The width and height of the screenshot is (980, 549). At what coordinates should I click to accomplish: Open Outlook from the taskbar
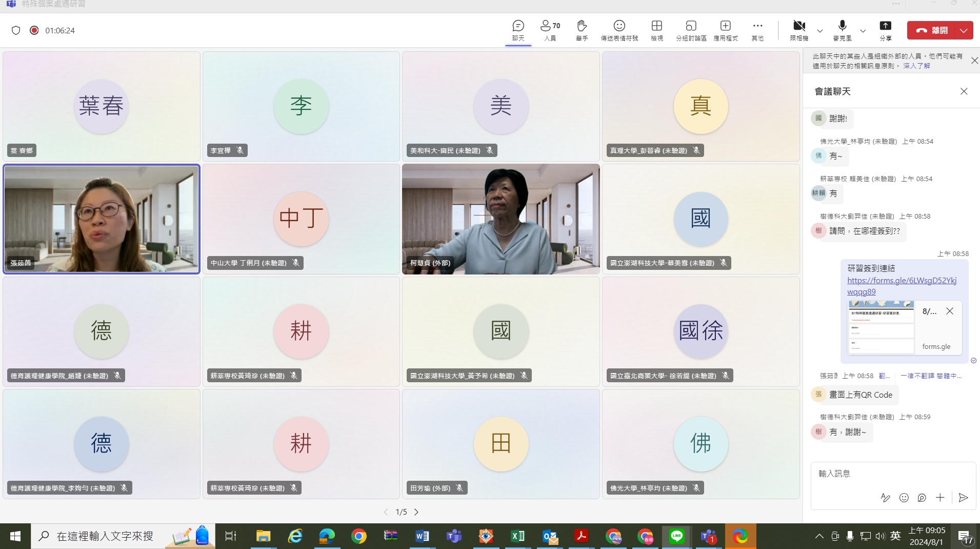point(549,536)
